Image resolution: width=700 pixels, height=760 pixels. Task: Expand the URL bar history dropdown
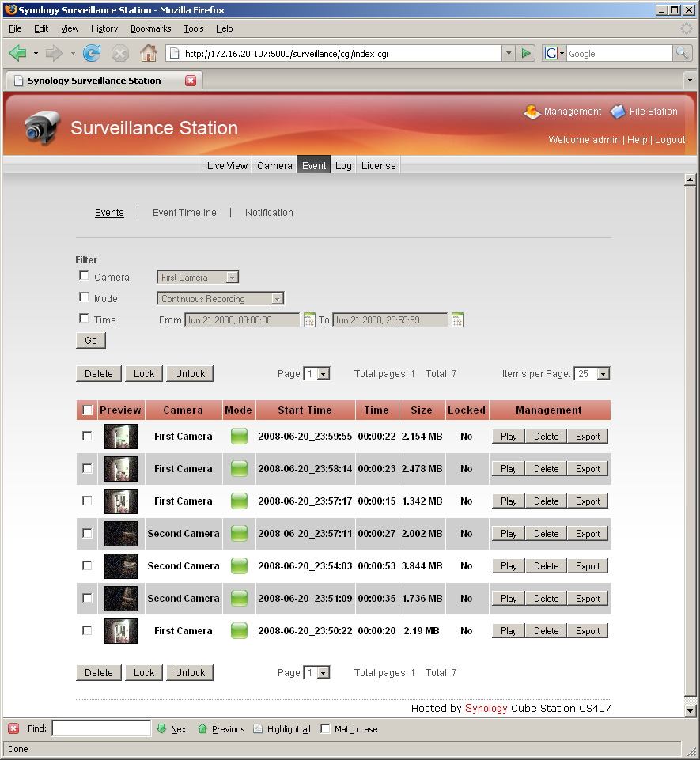tap(508, 53)
